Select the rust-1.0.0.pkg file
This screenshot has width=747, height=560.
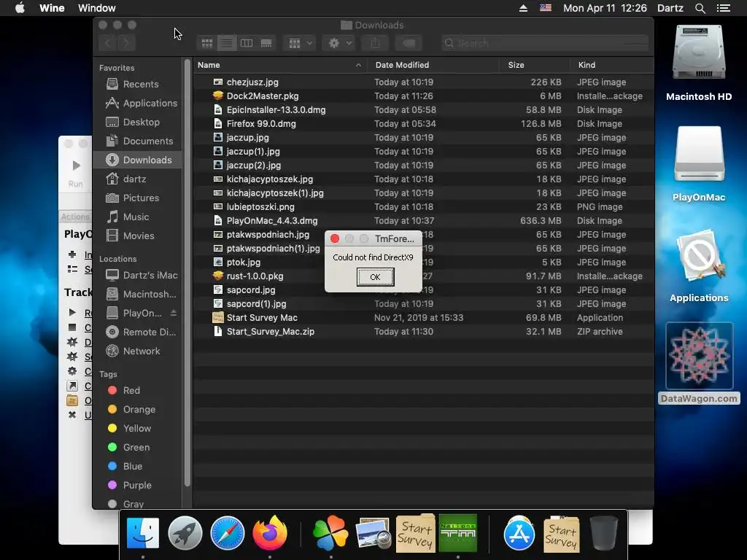pos(423,276)
